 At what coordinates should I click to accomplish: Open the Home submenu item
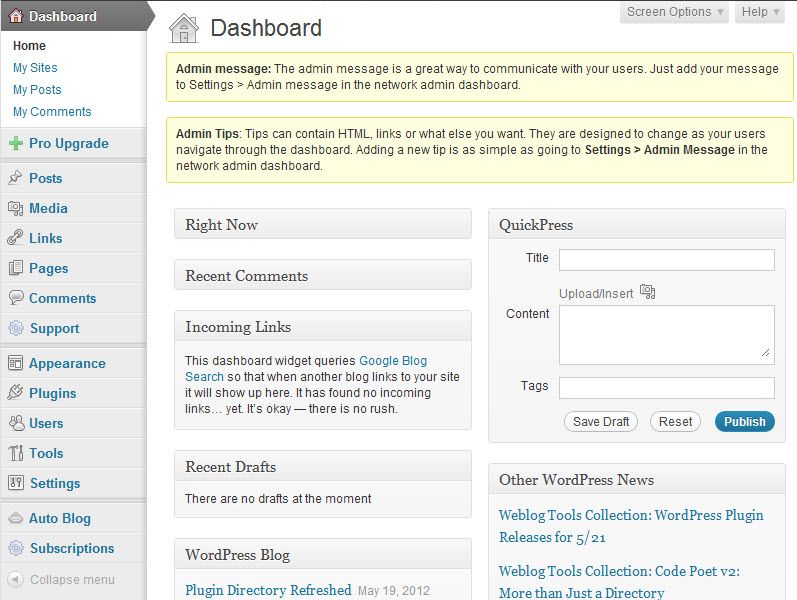tap(29, 46)
